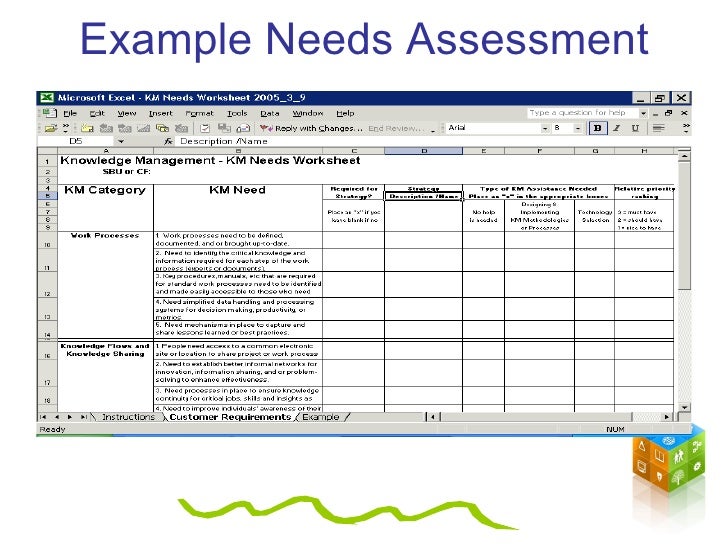This screenshot has width=728, height=546.
Task: Open the Insert menu
Action: tap(160, 113)
